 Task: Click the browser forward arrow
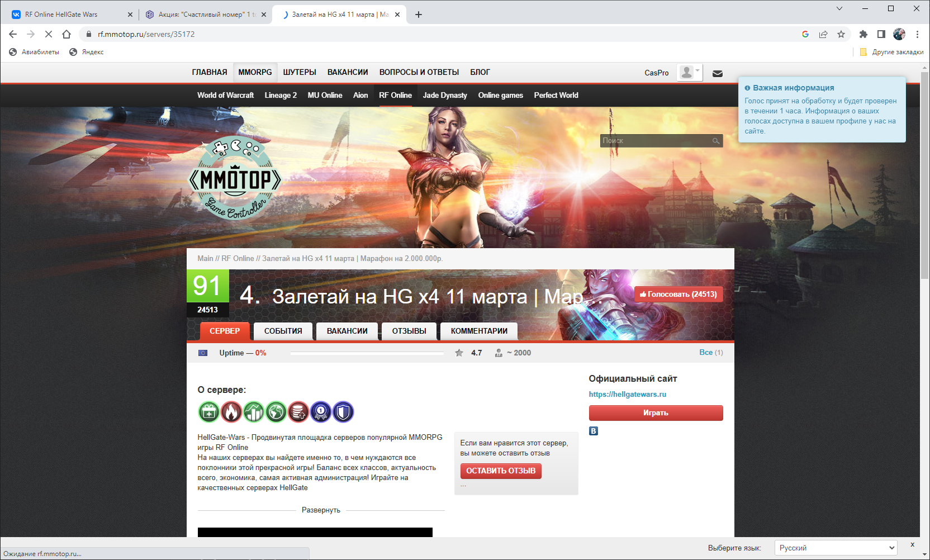31,34
